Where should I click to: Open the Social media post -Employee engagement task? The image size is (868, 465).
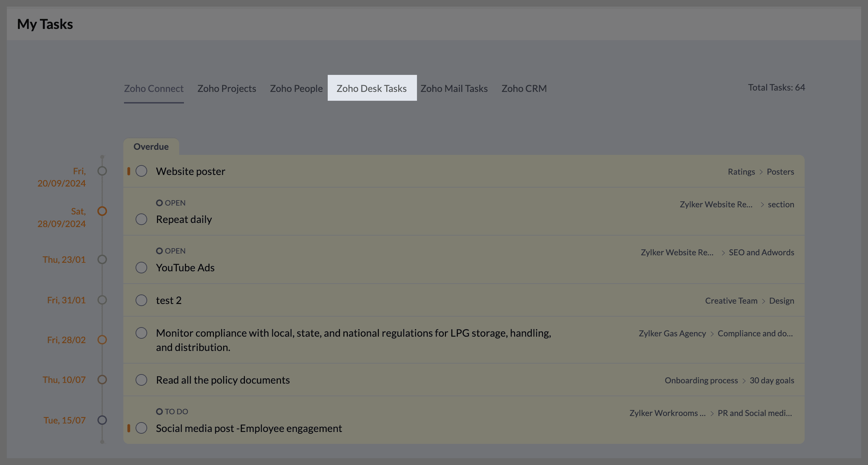tap(249, 428)
